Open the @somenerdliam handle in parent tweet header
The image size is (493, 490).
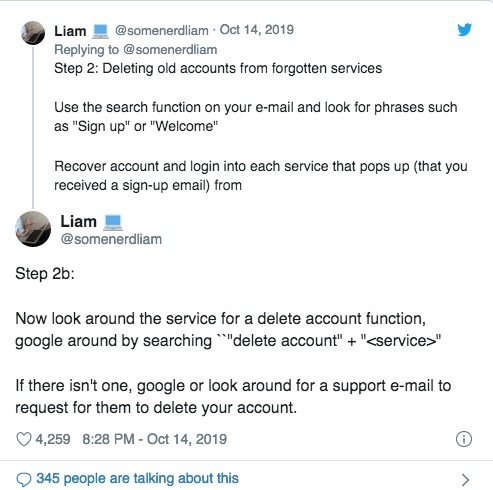tap(162, 30)
